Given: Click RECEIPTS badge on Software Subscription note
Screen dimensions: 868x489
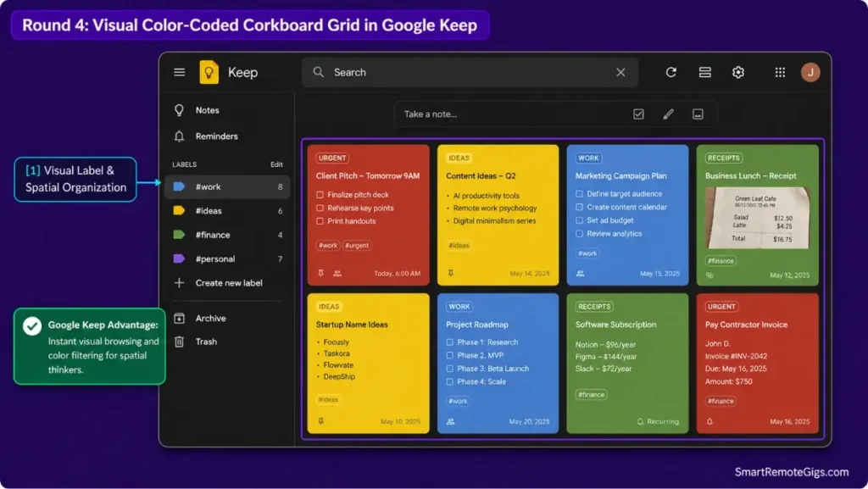Looking at the screenshot, I should [594, 307].
